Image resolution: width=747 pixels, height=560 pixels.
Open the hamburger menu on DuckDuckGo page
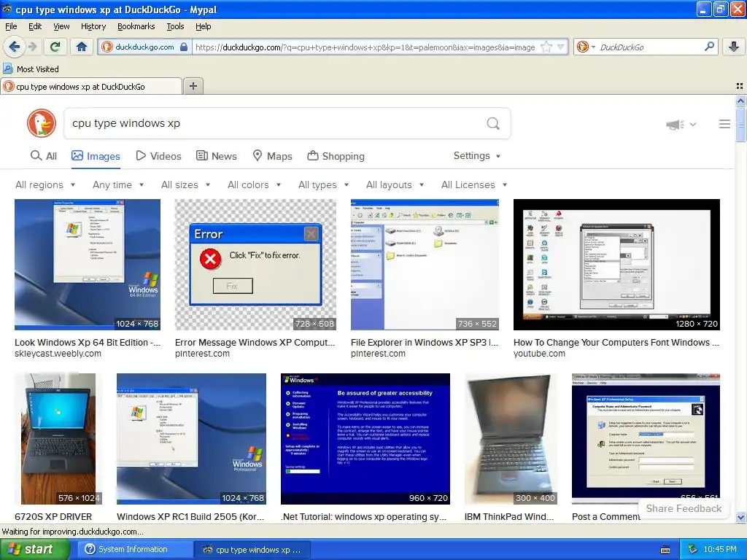tap(724, 124)
